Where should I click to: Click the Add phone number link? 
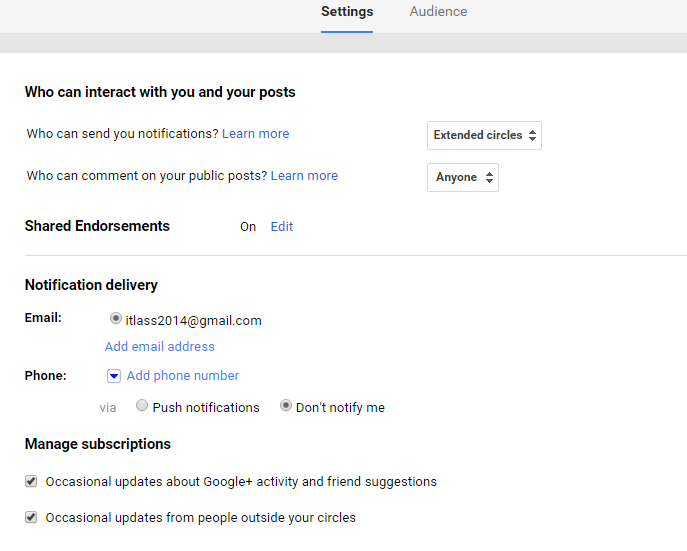[x=183, y=376]
